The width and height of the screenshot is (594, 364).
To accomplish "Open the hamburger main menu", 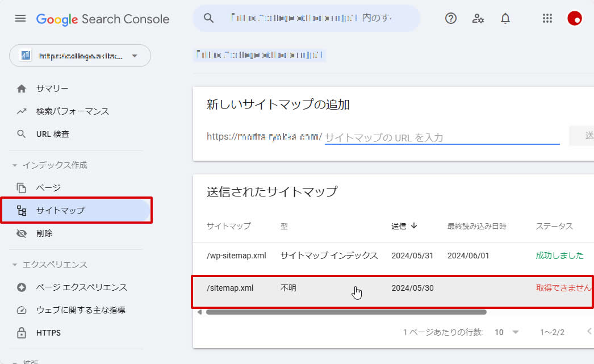I will [x=20, y=19].
